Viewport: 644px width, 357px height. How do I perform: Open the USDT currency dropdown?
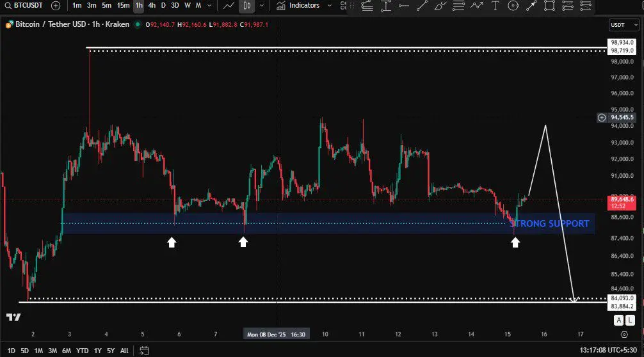[624, 25]
